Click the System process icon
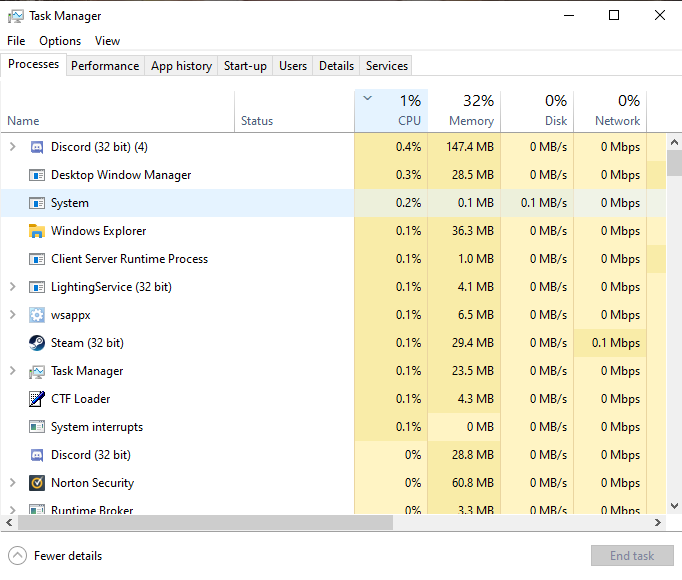This screenshot has width=682, height=580. tap(37, 203)
